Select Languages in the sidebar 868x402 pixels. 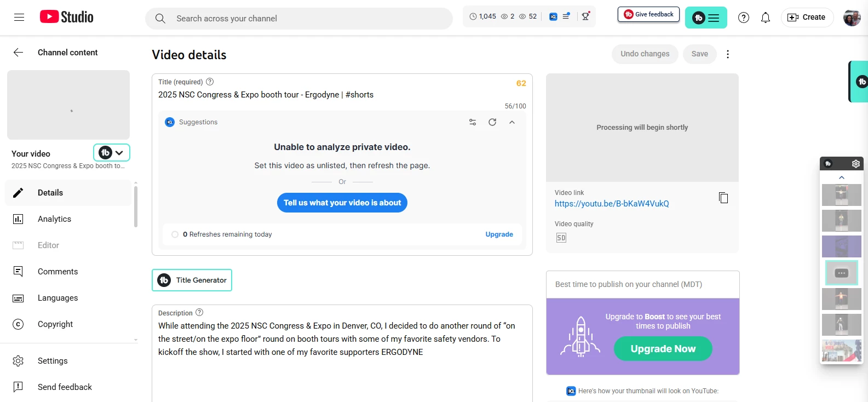point(68,298)
